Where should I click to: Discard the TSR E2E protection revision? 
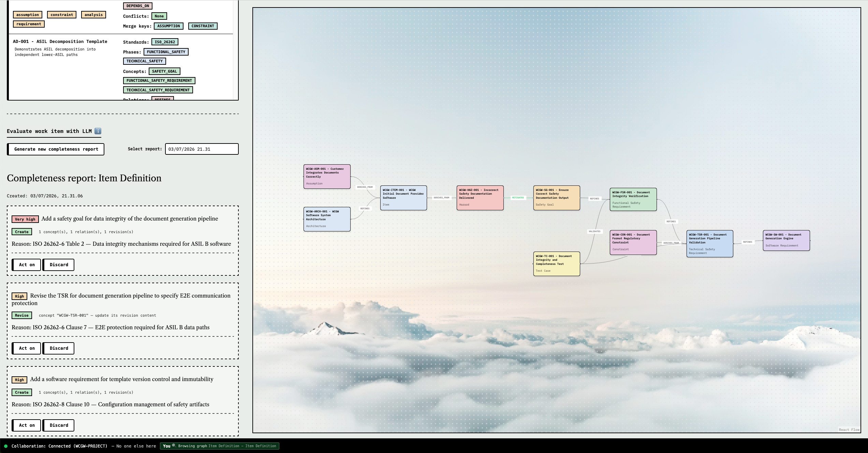(x=59, y=348)
